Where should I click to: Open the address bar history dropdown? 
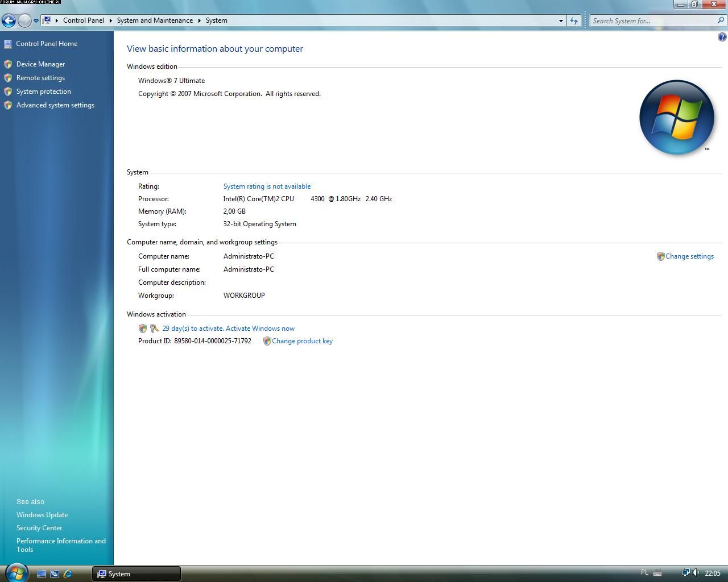[x=561, y=21]
